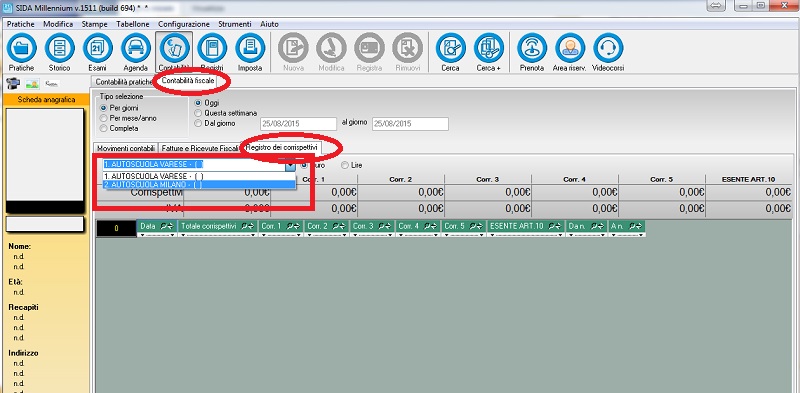Open the Storico archive icon
The height and width of the screenshot is (393, 800).
60,48
